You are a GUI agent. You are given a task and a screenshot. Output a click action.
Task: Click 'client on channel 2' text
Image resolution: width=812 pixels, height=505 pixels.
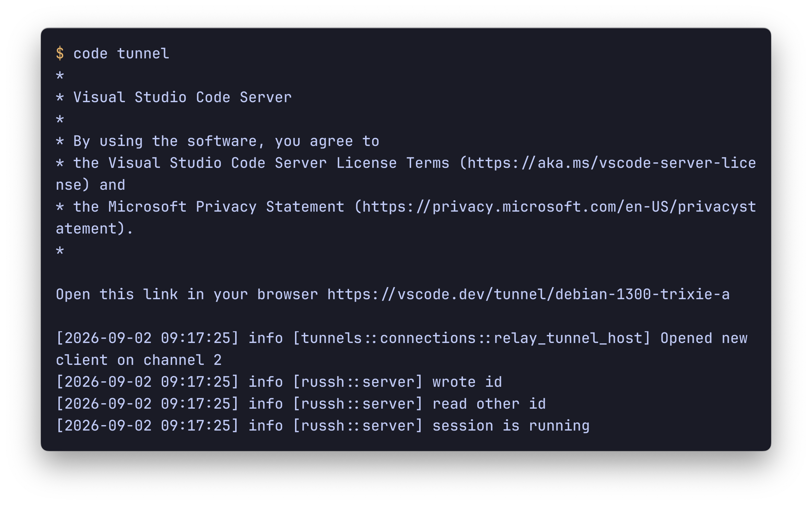pyautogui.click(x=139, y=360)
